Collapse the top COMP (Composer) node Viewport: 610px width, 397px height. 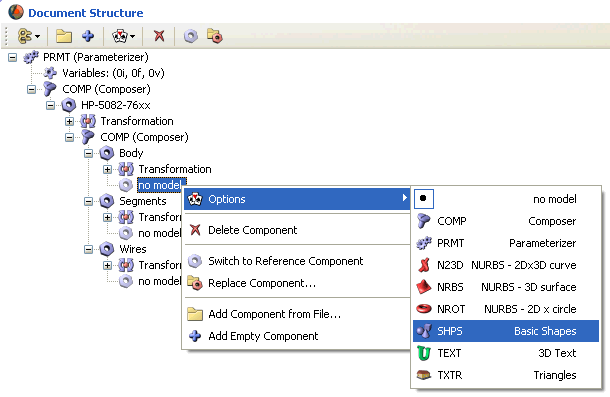pos(32,90)
